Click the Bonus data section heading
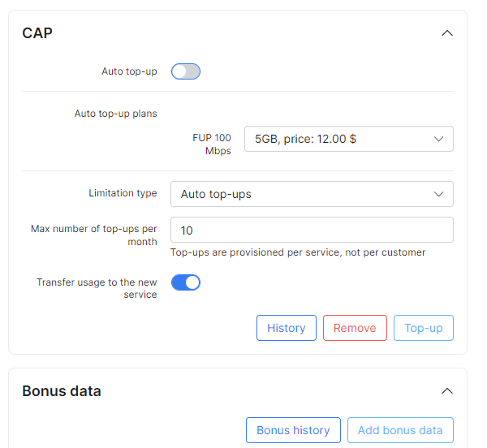 click(x=62, y=391)
